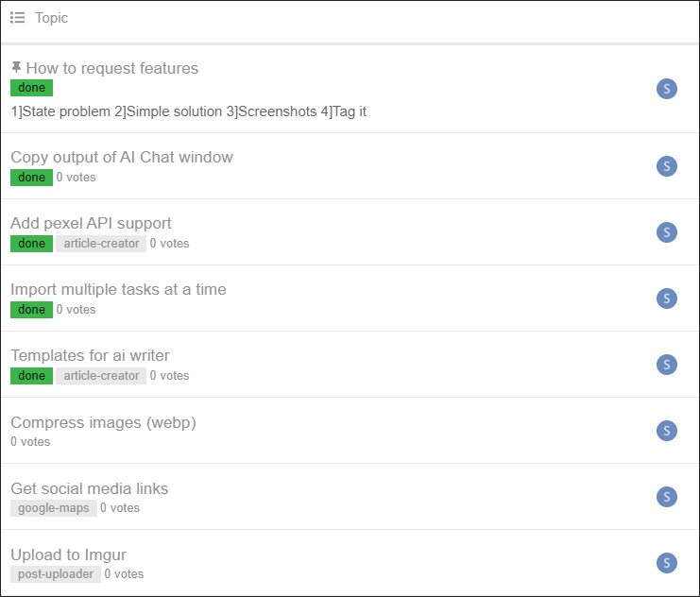Open poster avatar for Upload to Imgur
Image resolution: width=700 pixels, height=597 pixels.
point(667,563)
